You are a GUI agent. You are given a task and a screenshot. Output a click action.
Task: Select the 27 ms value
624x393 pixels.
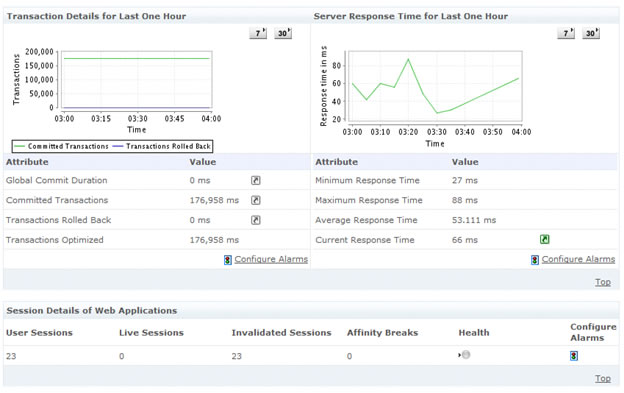click(464, 181)
